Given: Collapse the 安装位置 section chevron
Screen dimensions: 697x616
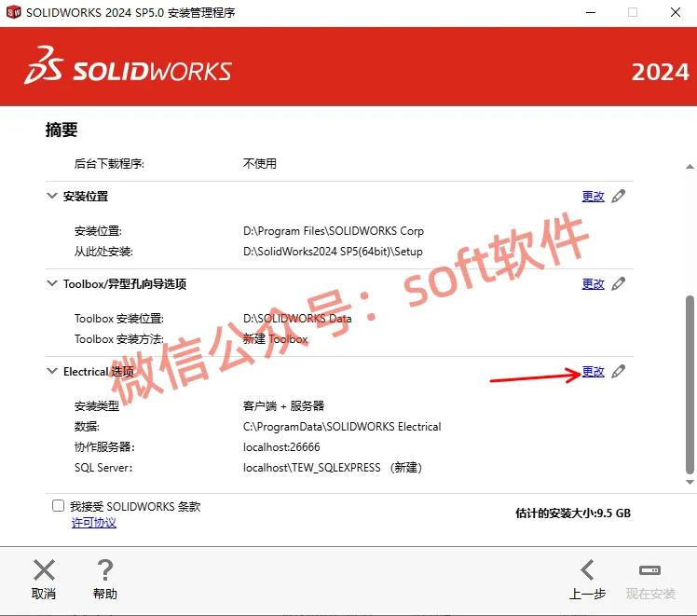Looking at the screenshot, I should tap(52, 196).
